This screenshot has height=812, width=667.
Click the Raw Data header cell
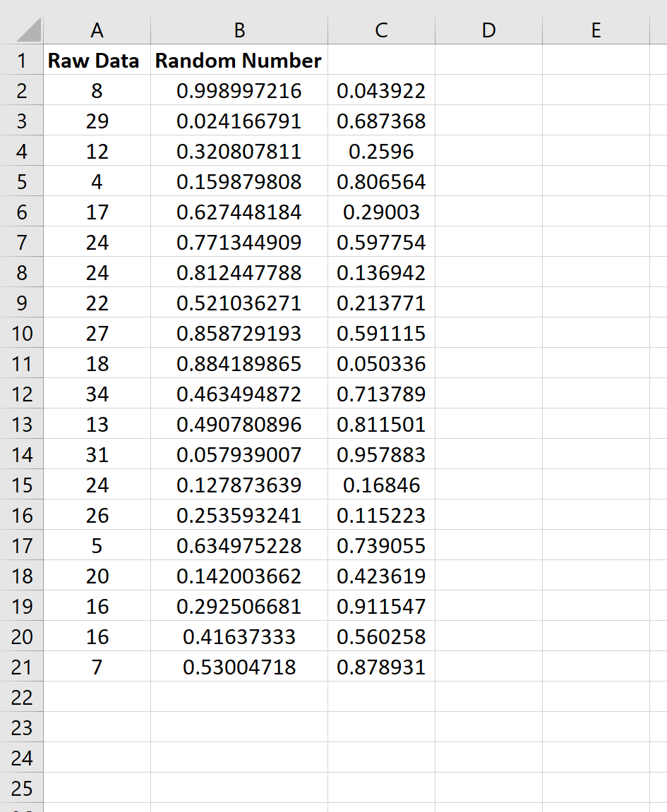97,61
